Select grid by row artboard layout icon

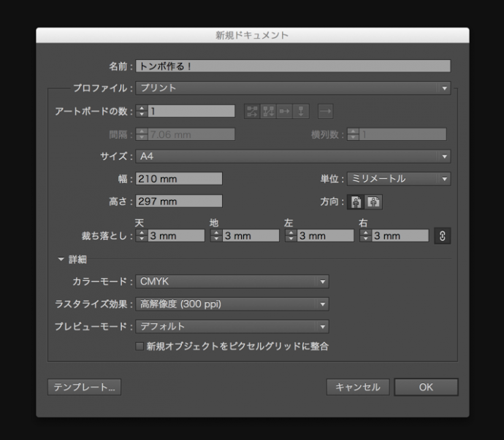click(x=252, y=112)
